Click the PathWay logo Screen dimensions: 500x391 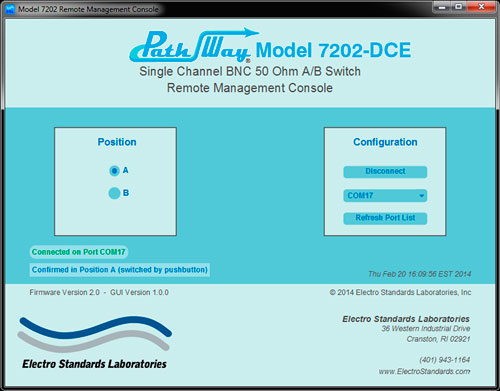click(x=194, y=46)
